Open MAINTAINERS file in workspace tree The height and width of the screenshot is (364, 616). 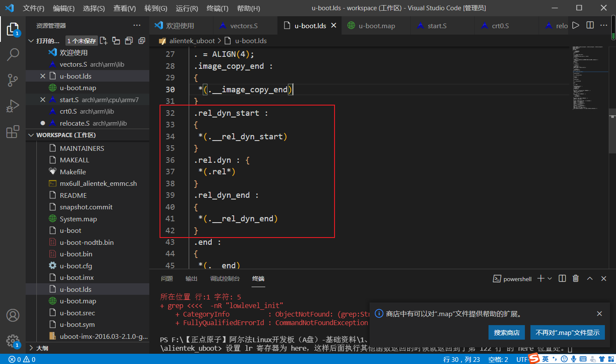tap(82, 148)
